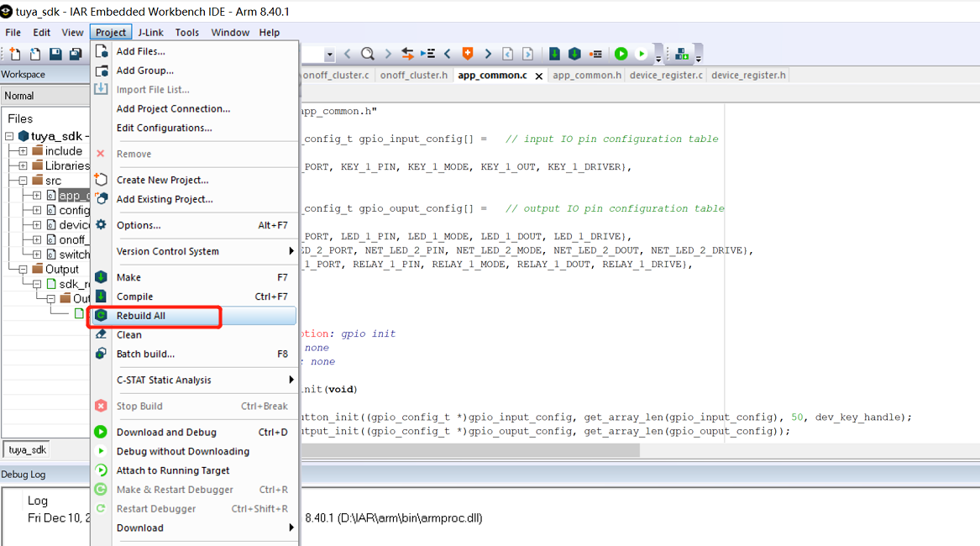Click the Find magnifier toolbar icon
Image resolution: width=980 pixels, height=546 pixels.
(x=368, y=54)
